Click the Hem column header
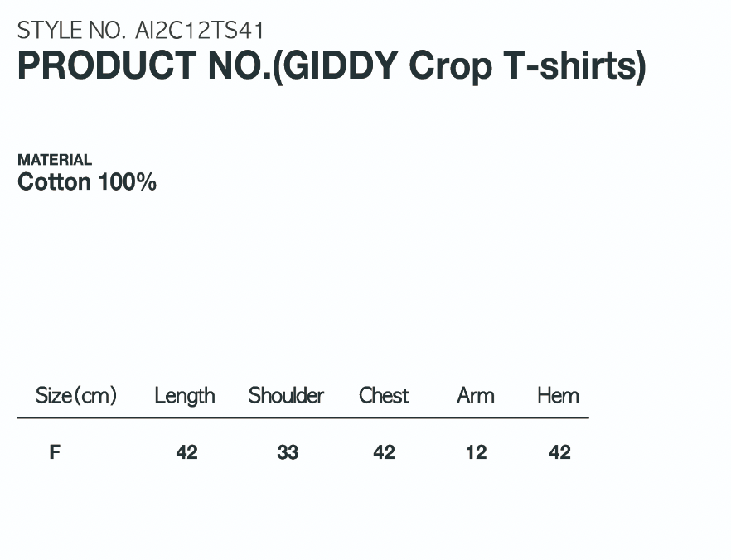Viewport: 731px width, 560px height. (558, 395)
